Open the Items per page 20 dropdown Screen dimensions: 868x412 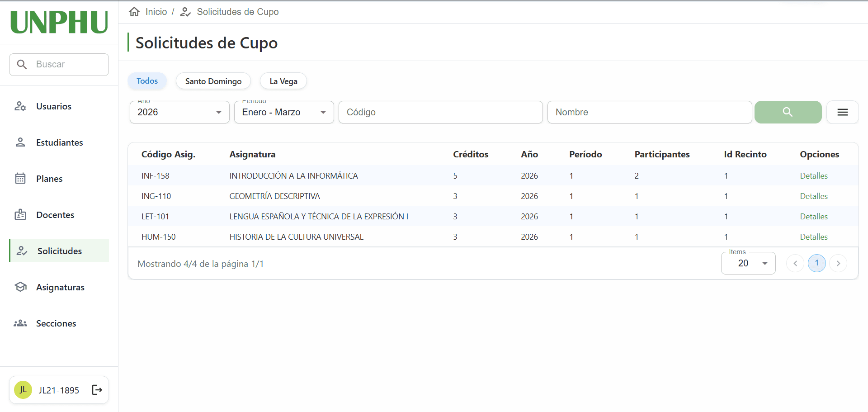(x=748, y=263)
